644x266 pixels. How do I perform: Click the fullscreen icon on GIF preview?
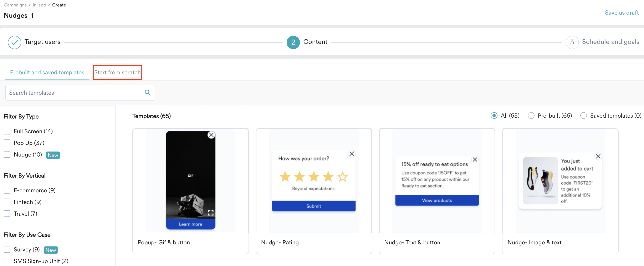coord(210,213)
